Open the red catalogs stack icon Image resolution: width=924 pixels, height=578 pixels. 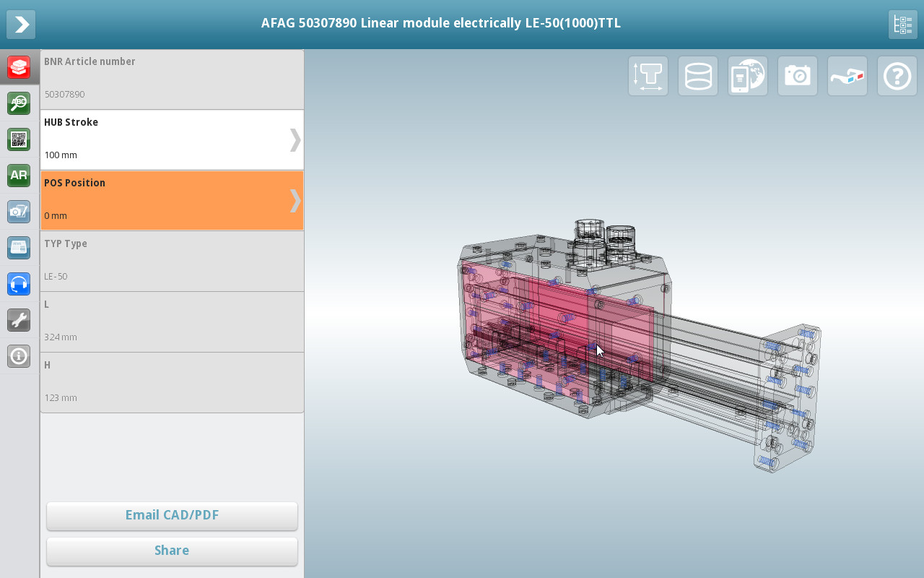pyautogui.click(x=19, y=67)
